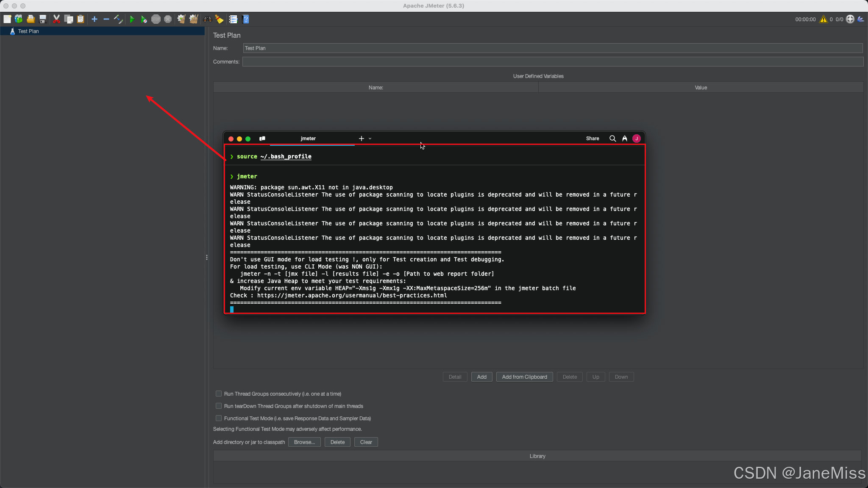This screenshot has width=868, height=488.
Task: Click the Add variable button
Action: click(x=481, y=377)
